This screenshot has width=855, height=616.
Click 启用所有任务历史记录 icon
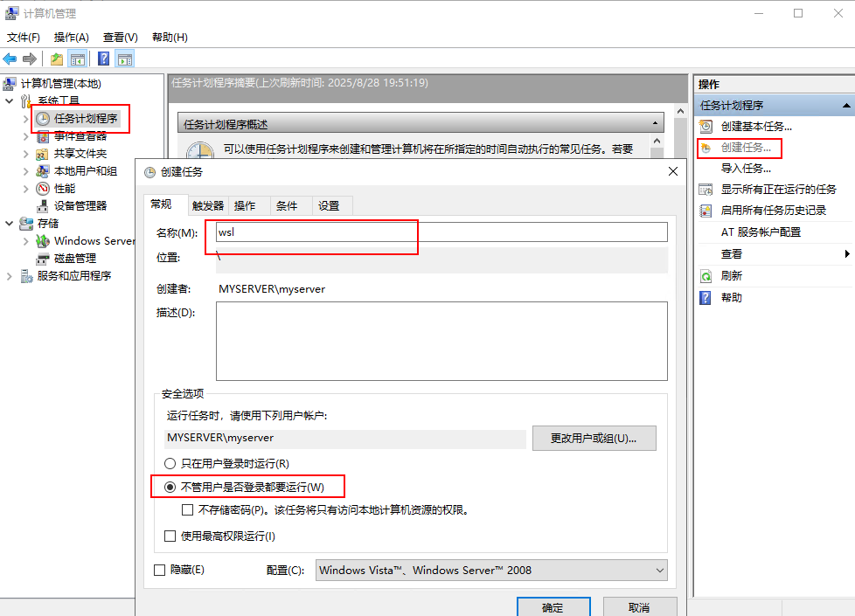pyautogui.click(x=706, y=211)
